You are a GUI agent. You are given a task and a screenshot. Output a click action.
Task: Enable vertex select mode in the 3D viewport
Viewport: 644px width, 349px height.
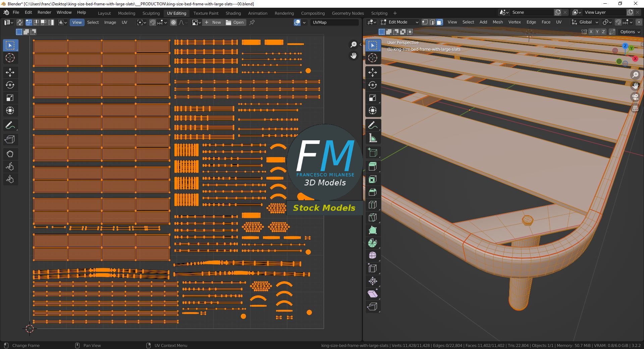(x=425, y=22)
